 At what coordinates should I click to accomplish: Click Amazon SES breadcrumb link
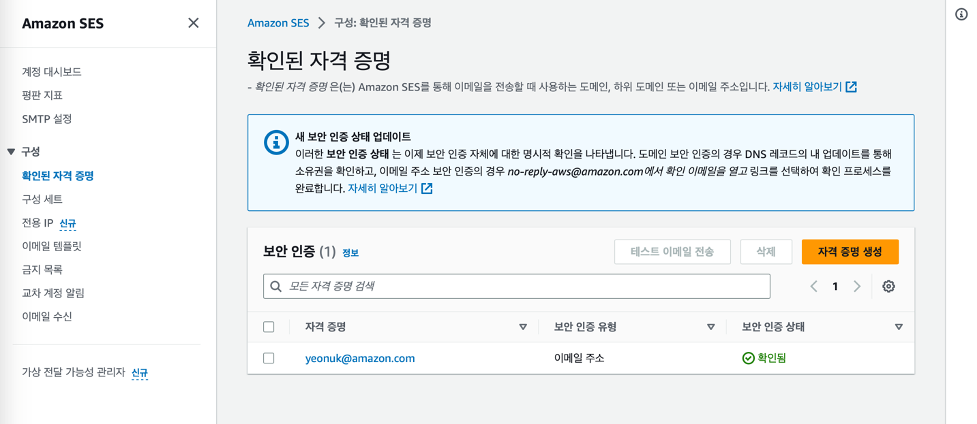(278, 23)
